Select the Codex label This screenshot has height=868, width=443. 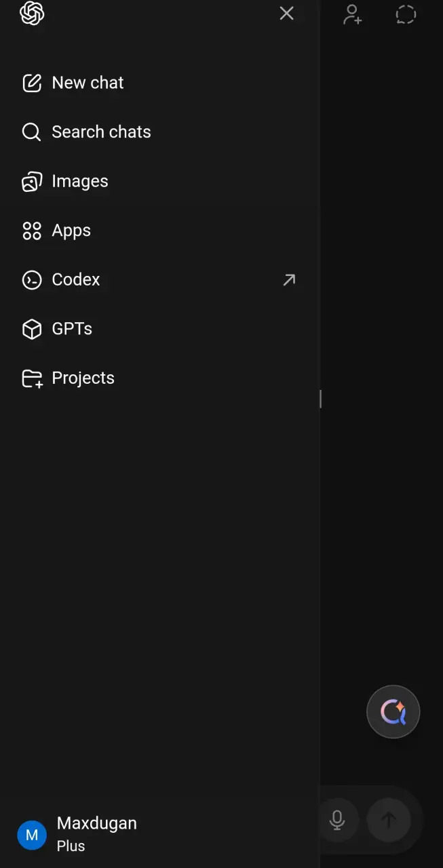(76, 279)
